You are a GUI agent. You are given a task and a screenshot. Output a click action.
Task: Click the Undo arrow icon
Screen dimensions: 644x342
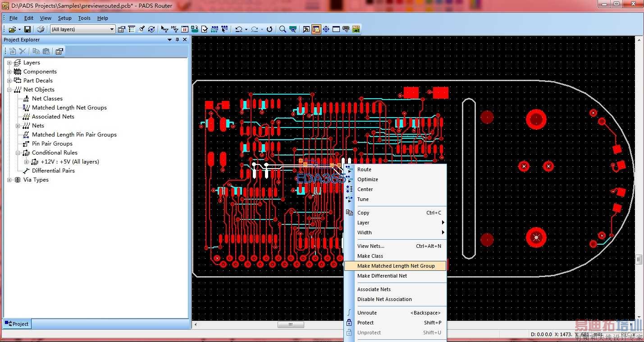[238, 29]
